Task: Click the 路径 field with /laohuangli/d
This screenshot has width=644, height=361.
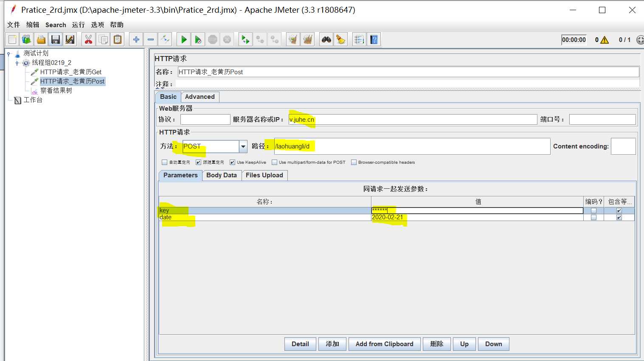Action: [412, 146]
